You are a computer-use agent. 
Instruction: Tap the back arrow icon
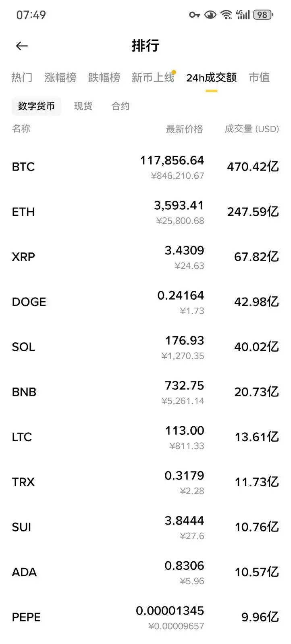coord(22,46)
